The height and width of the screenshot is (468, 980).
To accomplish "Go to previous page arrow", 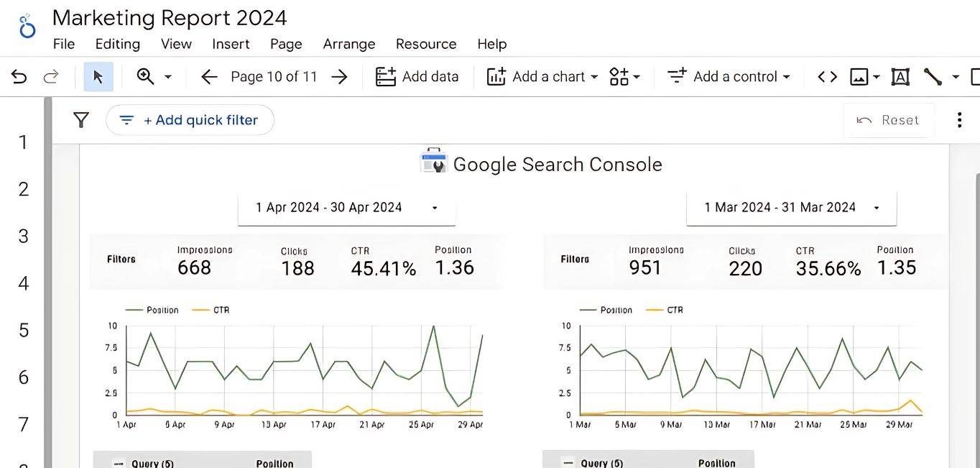I will pos(209,77).
